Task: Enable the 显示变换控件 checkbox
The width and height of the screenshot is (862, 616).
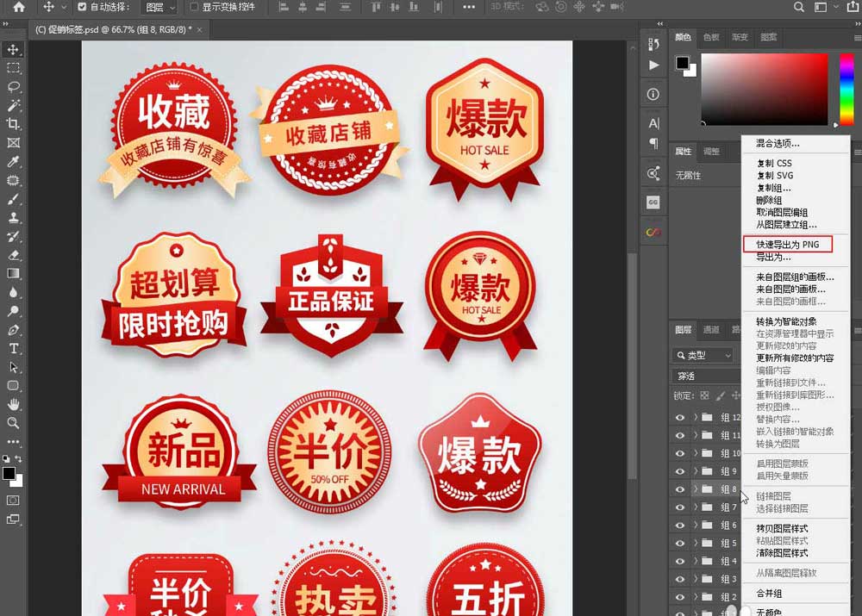Action: (193, 7)
